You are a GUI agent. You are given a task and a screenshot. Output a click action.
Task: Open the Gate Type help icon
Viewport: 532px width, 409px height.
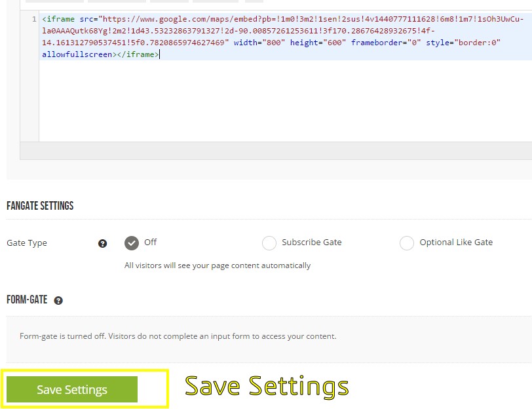coord(102,243)
